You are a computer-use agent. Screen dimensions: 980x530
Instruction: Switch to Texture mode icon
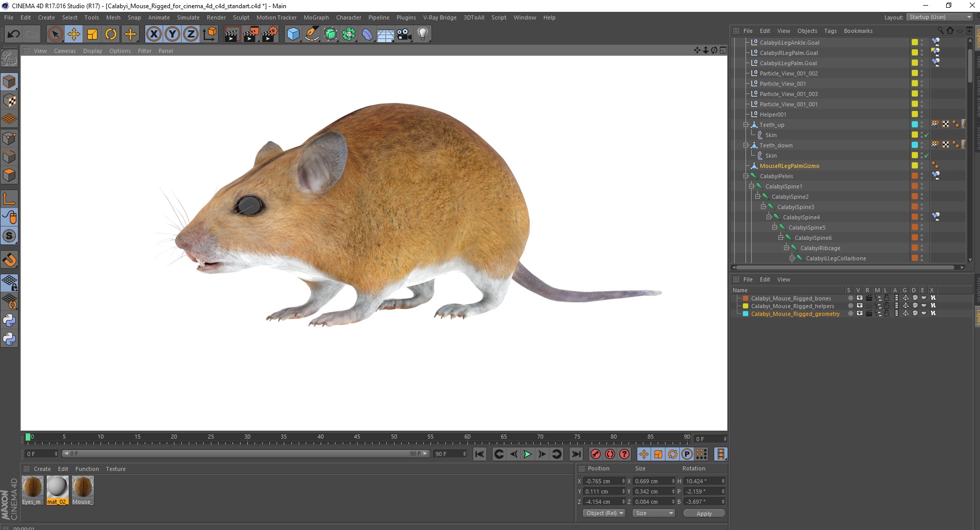pos(9,101)
